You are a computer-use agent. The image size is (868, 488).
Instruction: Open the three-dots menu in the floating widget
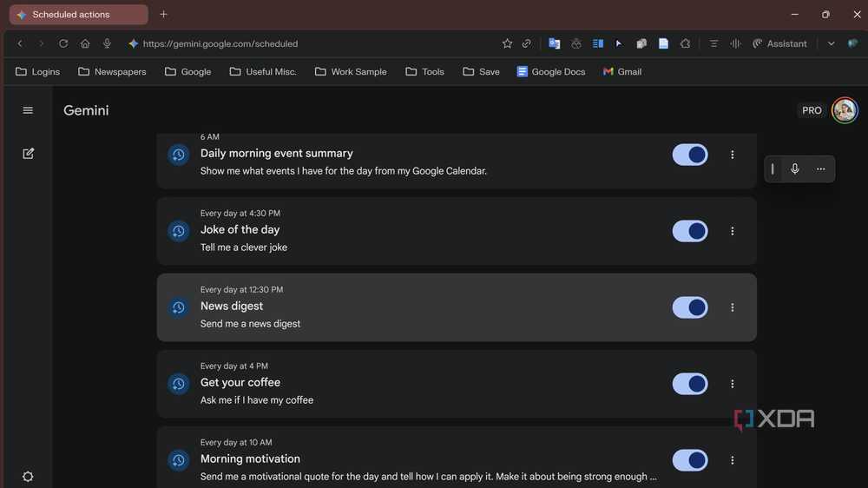point(821,169)
